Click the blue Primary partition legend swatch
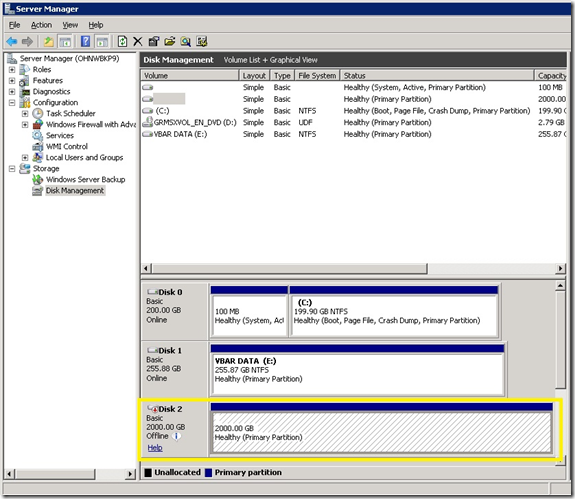This screenshot has height=499, width=575. tap(209, 473)
